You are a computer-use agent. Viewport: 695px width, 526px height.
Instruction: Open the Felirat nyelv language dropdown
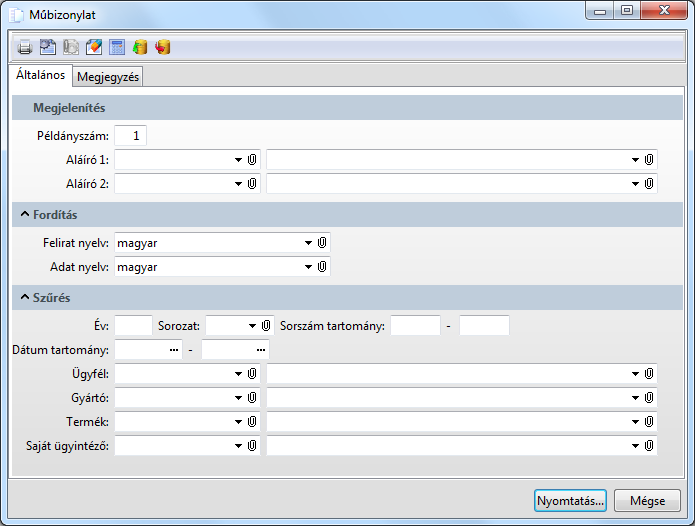pos(308,243)
